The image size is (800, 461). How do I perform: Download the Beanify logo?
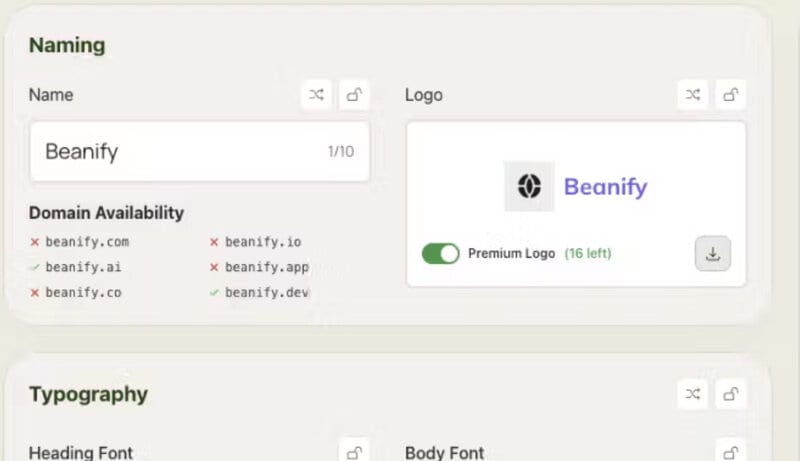pos(713,253)
